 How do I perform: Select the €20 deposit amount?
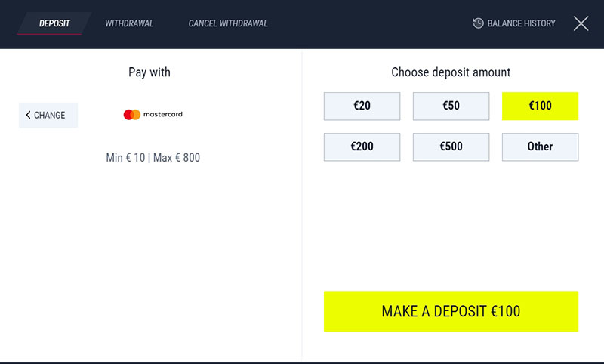[362, 106]
